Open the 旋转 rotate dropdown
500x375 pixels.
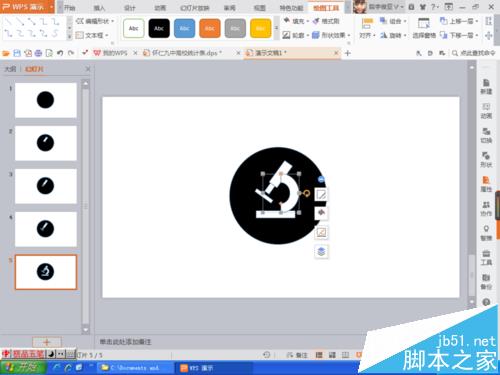[x=393, y=35]
